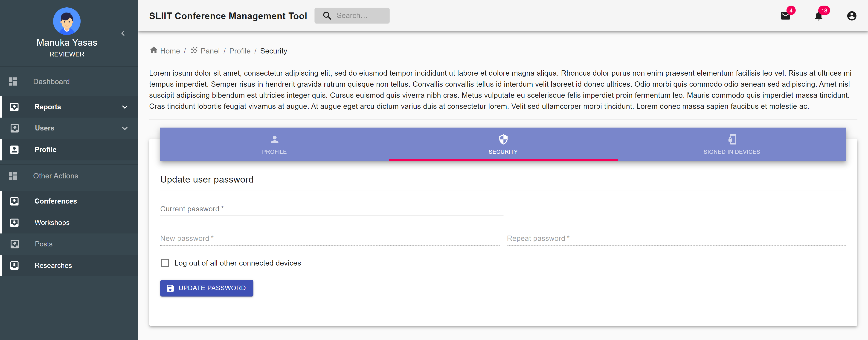The width and height of the screenshot is (868, 340).
Task: Click the Update Password button
Action: pyautogui.click(x=206, y=288)
